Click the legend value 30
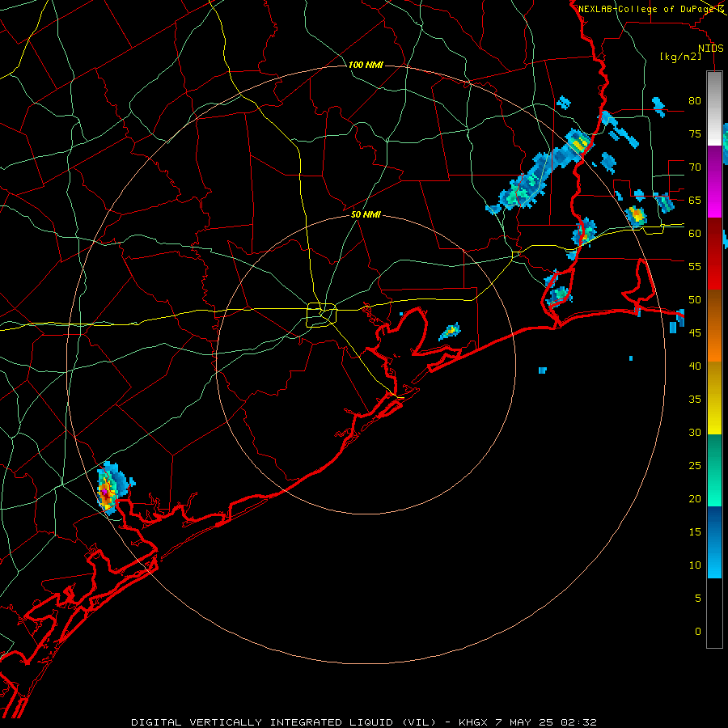The width and height of the screenshot is (728, 728). click(695, 432)
